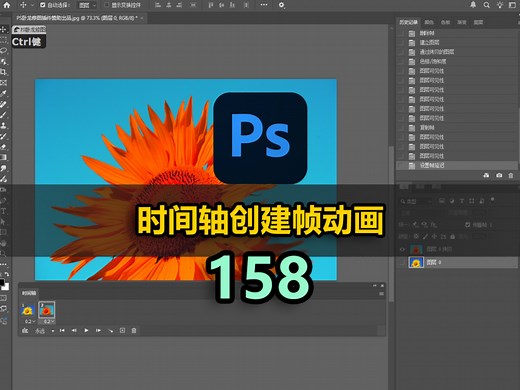The width and height of the screenshot is (520, 390).
Task: Go to the Photoshop home screen icon
Action: pos(7,5)
